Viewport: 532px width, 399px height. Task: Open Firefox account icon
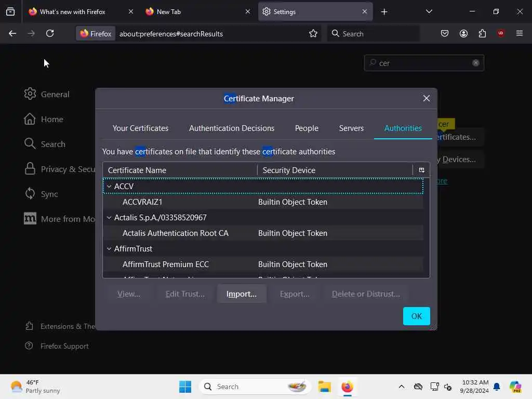point(463,33)
